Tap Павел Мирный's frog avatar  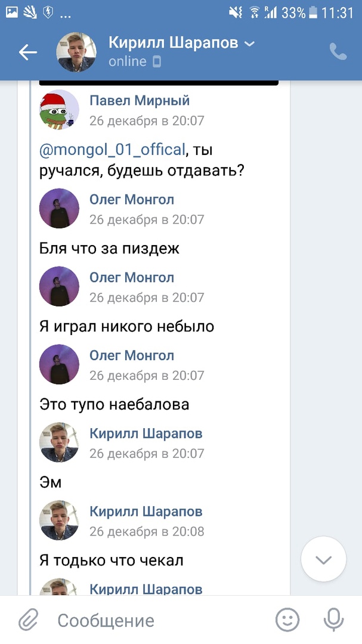(59, 110)
